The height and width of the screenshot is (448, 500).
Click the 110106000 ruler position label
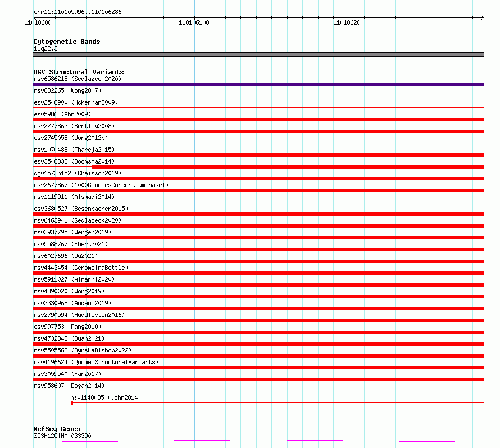click(39, 22)
